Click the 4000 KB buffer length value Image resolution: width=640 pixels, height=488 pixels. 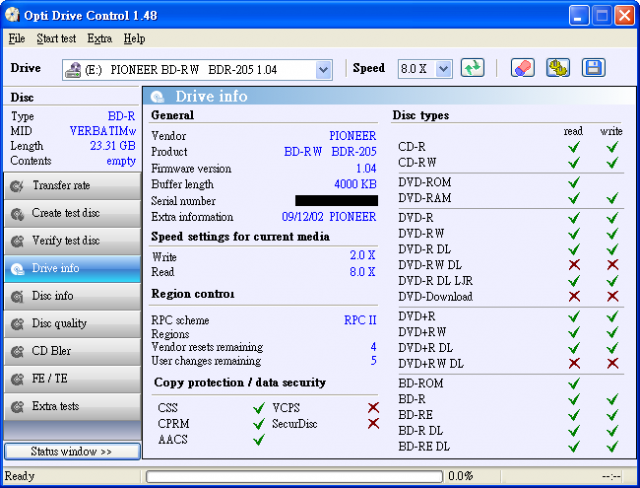355,184
